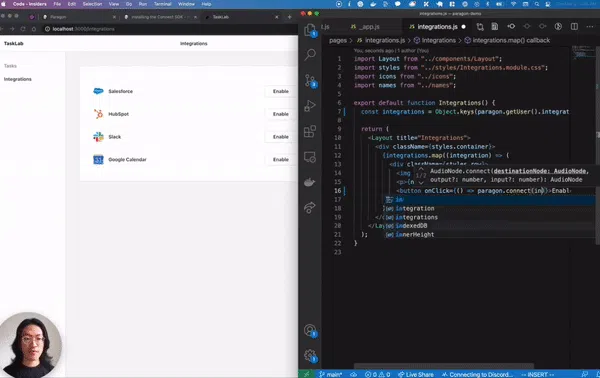Open the Run and Debug view

pyautogui.click(x=310, y=106)
